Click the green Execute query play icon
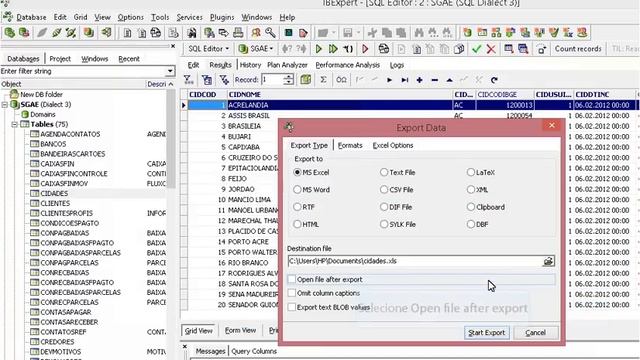640x360 pixels. pos(319,49)
